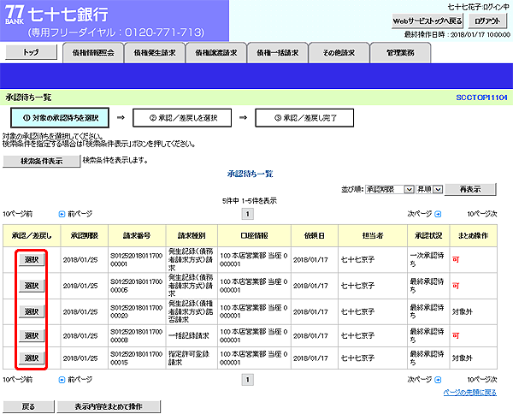Viewport: 513px width, 420px height.
Task: Click 選択 for request ending 00005
Action: [32, 286]
